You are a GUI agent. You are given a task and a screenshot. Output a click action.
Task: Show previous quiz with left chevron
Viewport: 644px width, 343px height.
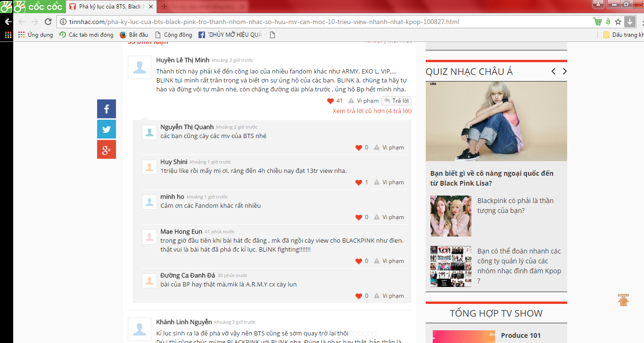point(553,71)
